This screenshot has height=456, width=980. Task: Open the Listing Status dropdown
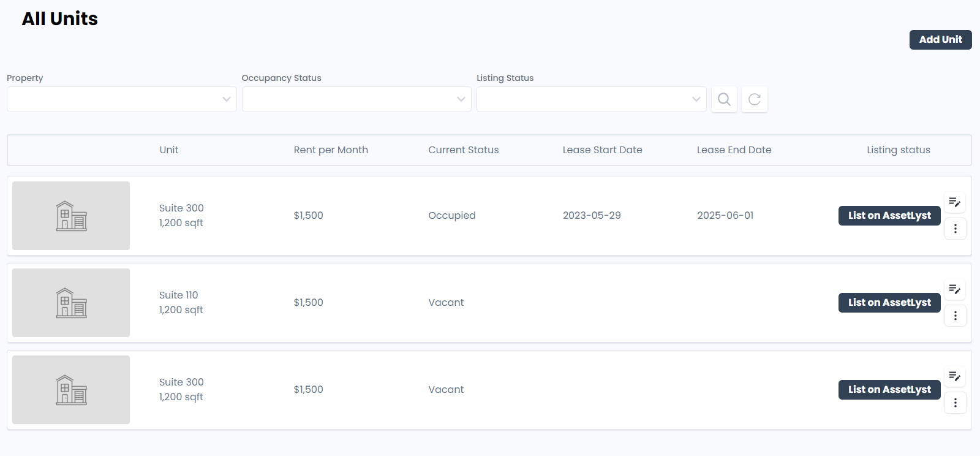(591, 99)
